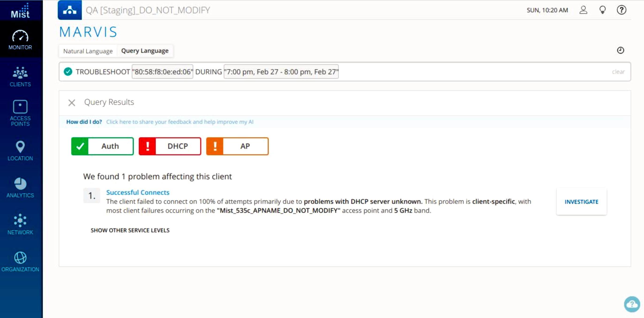Switch to Query Language tab

[145, 51]
